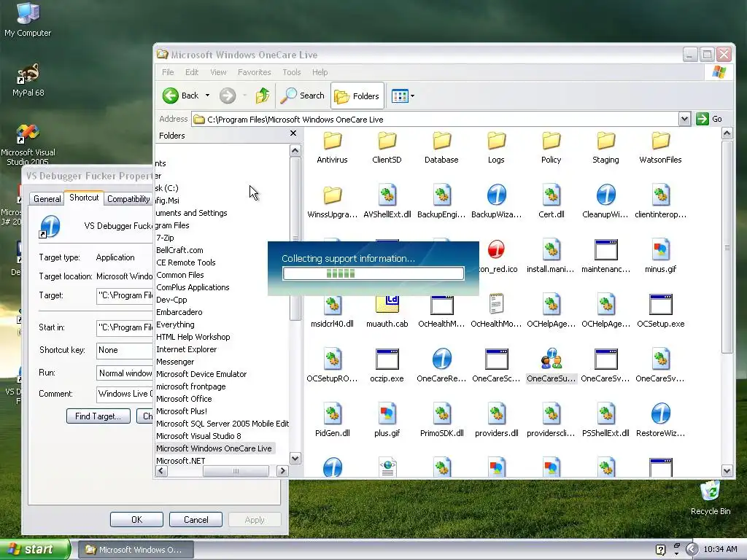The height and width of the screenshot is (560, 747).
Task: Close the Folders pane with X
Action: 293,134
